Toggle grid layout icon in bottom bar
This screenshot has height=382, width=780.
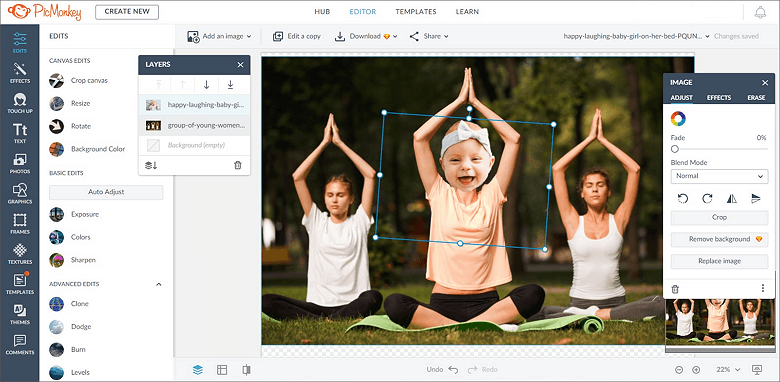[x=222, y=370]
